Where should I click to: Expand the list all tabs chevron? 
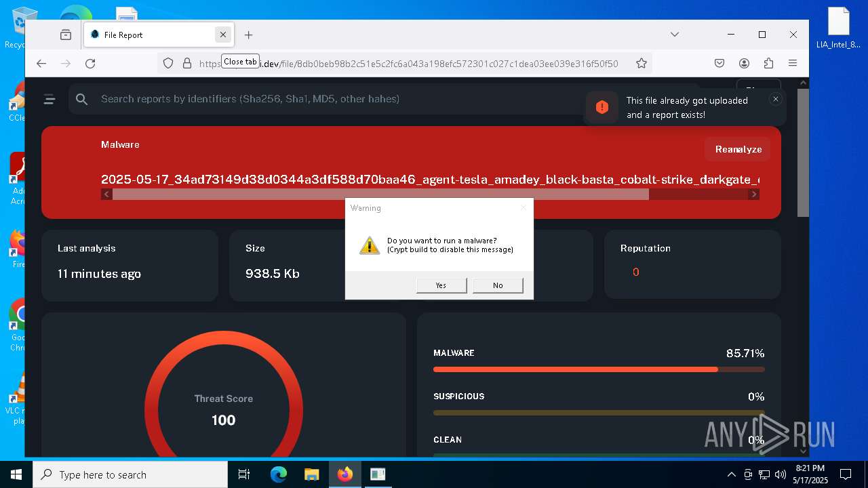pos(674,35)
